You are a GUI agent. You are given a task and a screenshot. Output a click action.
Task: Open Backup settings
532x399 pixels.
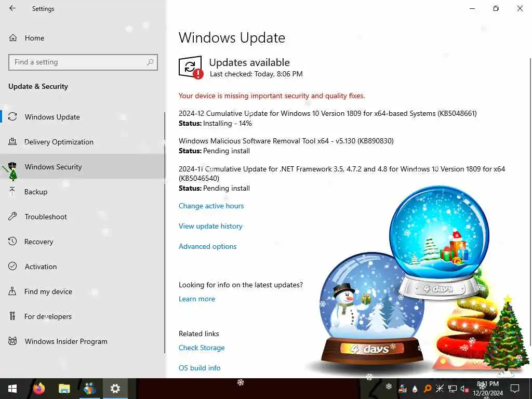click(83, 192)
